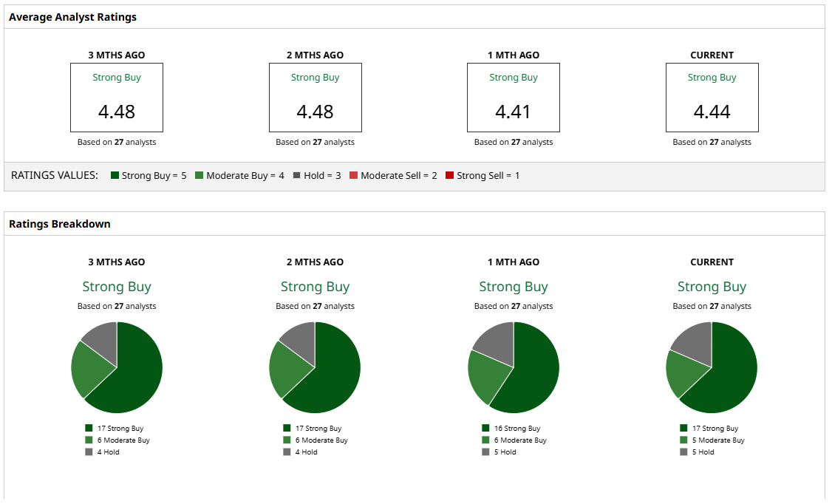Click 'Based on 27 analysts' below 3 MTHS AGO rating box
Image resolution: width=832 pixels, height=504 pixels.
pos(117,142)
